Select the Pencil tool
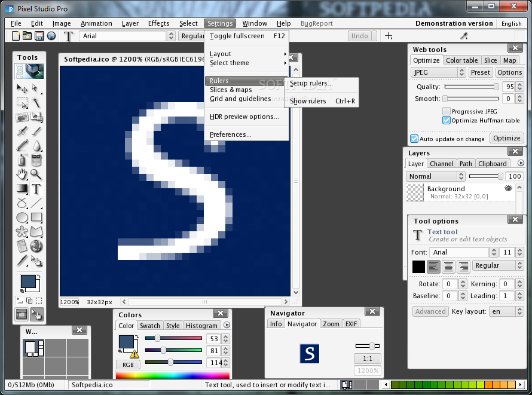This screenshot has height=395, width=532. click(x=22, y=145)
